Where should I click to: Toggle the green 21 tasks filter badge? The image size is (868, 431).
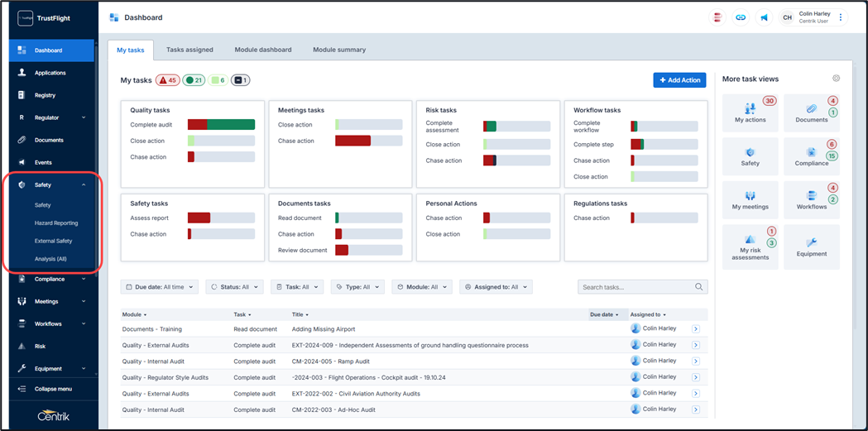click(x=194, y=80)
